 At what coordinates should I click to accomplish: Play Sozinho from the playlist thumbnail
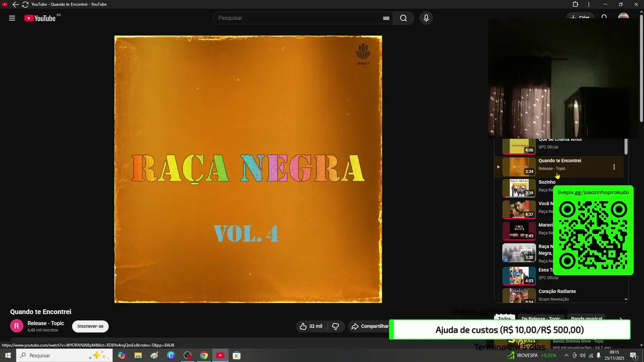click(519, 188)
